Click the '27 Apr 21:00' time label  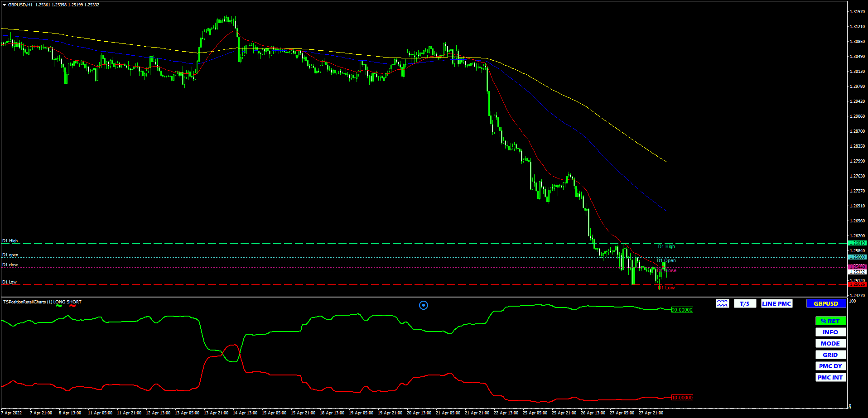[x=651, y=413]
